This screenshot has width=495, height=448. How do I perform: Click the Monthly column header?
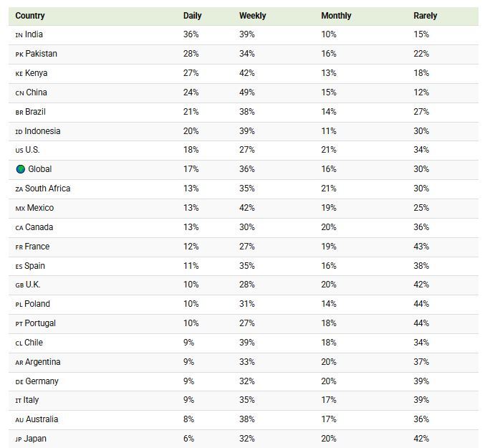click(x=336, y=16)
